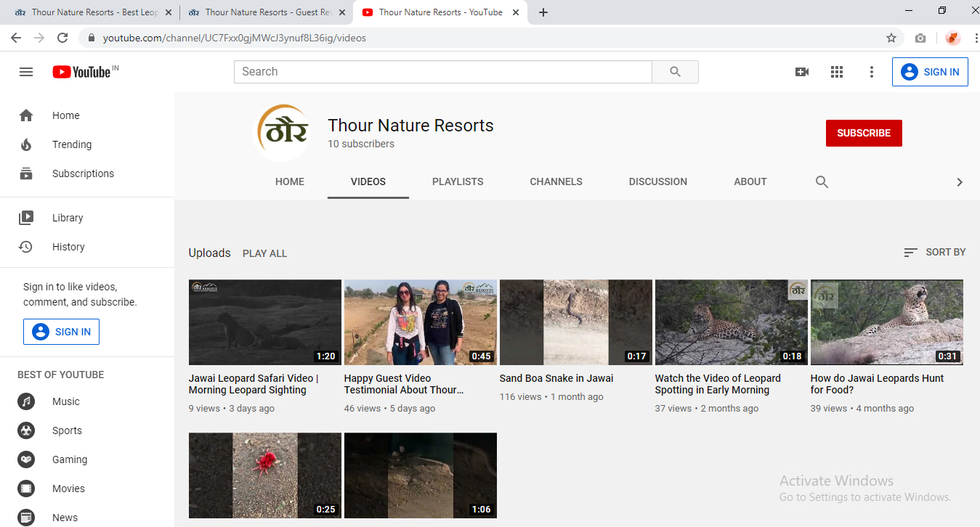Click SIGN IN button in the sidebar
The height and width of the screenshot is (527, 980).
61,332
